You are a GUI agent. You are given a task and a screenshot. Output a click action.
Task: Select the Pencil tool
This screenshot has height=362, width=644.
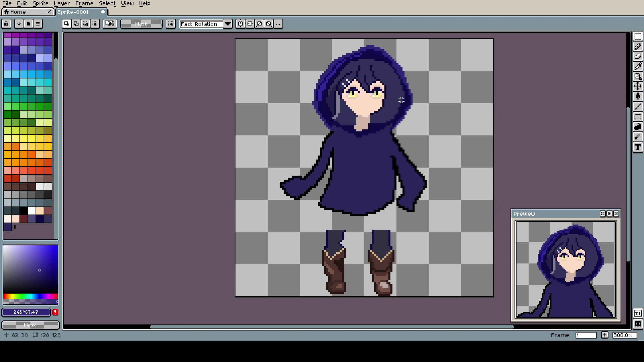638,47
